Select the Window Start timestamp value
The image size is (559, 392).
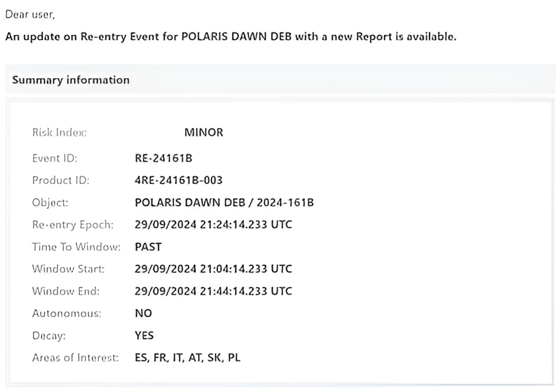coord(213,269)
